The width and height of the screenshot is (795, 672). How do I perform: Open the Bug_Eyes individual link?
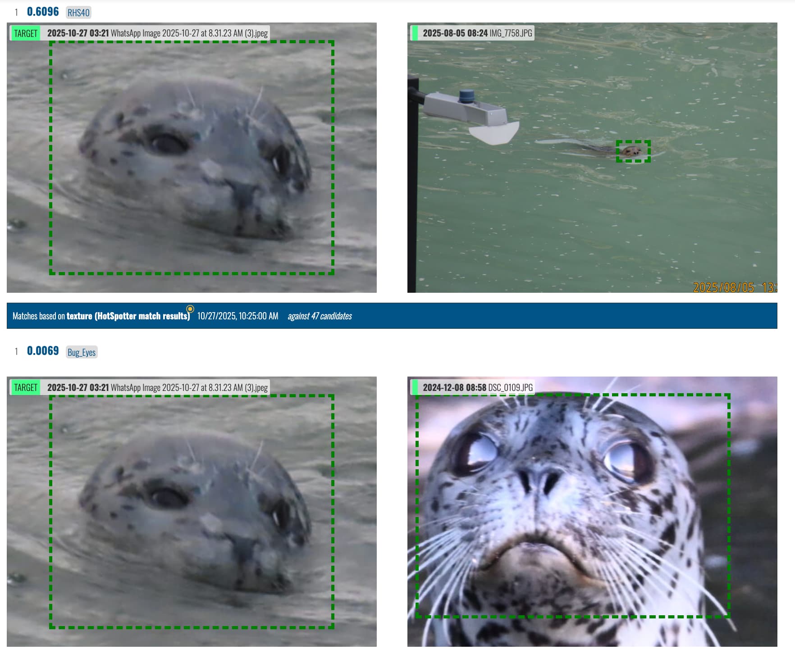pos(82,352)
